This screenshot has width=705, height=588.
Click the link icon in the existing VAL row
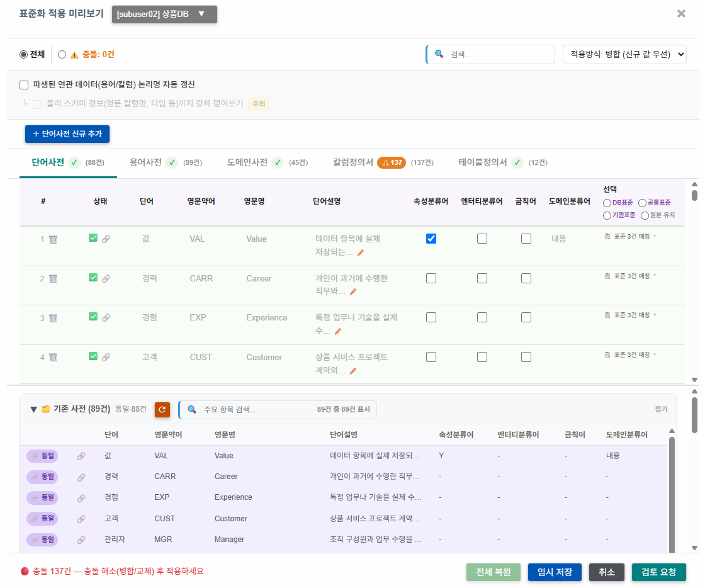pos(81,456)
